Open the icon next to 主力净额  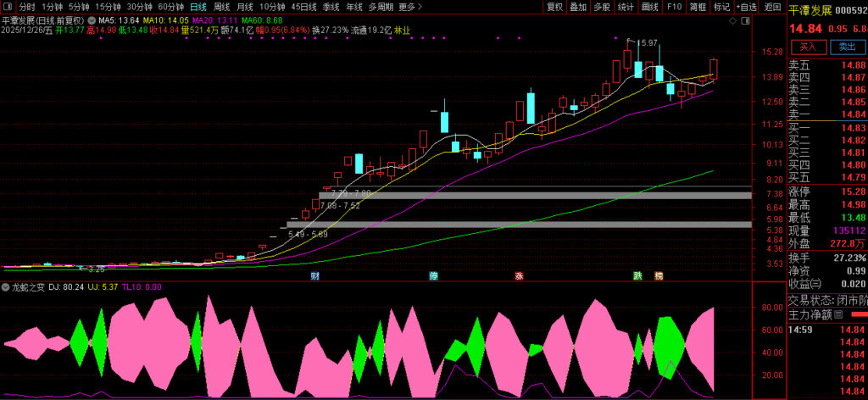(x=838, y=314)
